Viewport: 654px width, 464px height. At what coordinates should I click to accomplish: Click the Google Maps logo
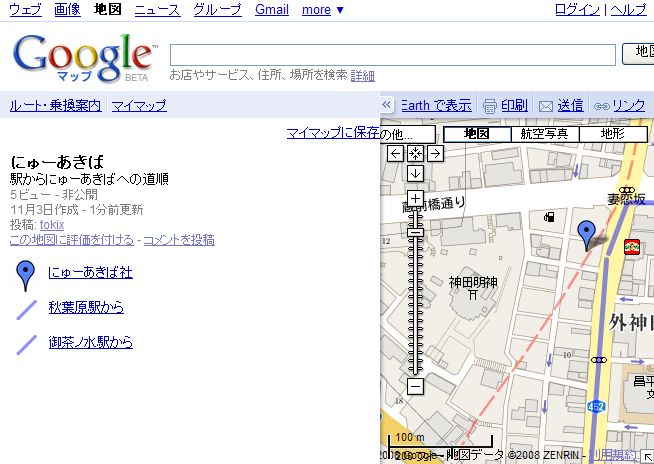coord(86,58)
